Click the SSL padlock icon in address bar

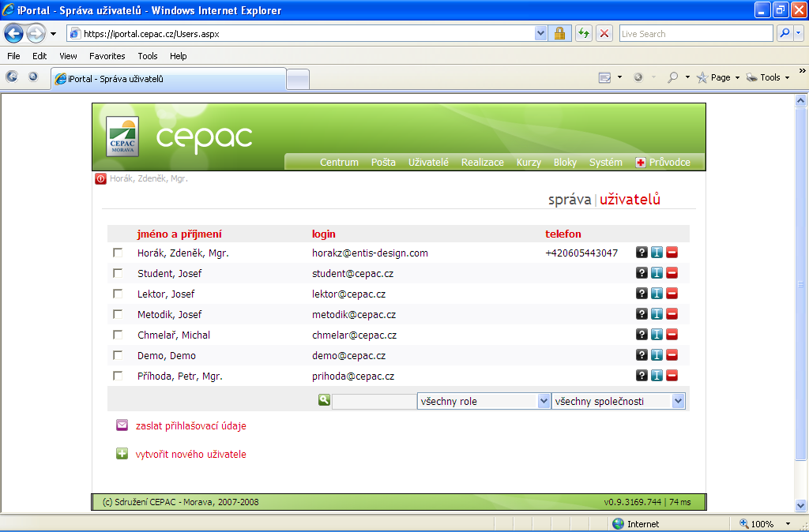(559, 33)
